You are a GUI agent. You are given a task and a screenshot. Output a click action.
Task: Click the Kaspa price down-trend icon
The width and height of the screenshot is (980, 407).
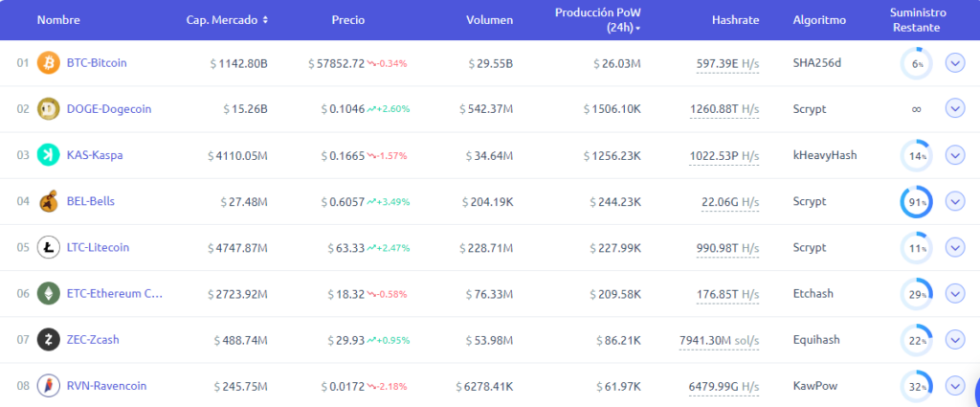click(371, 156)
